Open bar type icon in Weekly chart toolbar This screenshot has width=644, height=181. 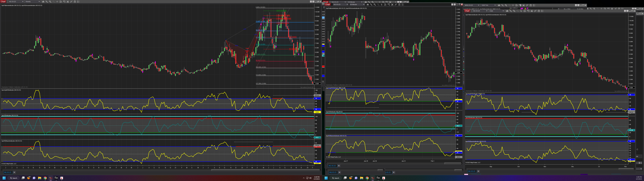pyautogui.click(x=43, y=2)
